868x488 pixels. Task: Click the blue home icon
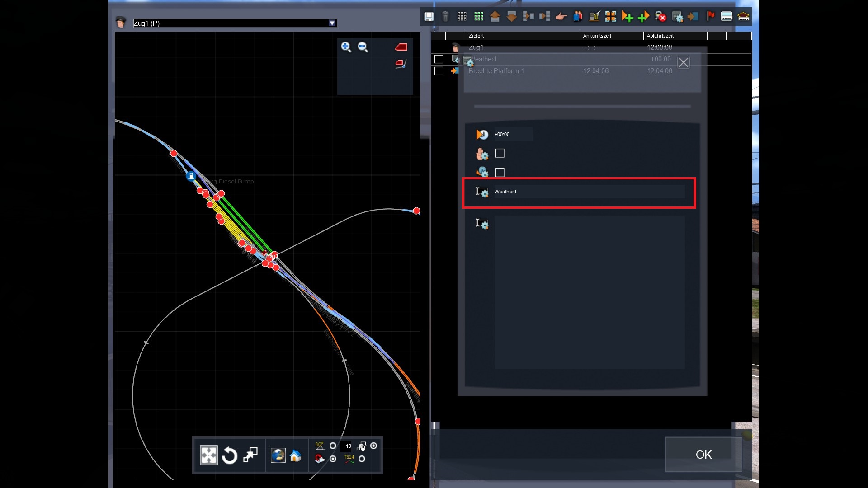click(296, 455)
